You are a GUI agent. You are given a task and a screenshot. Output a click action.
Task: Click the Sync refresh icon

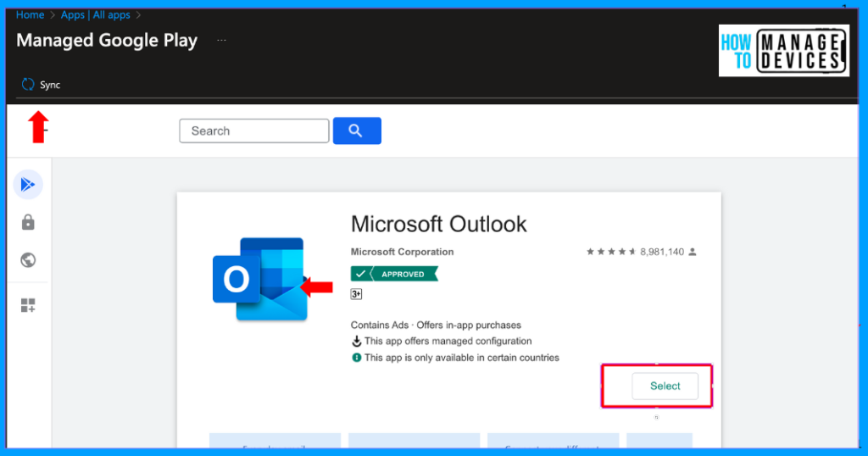pyautogui.click(x=28, y=85)
